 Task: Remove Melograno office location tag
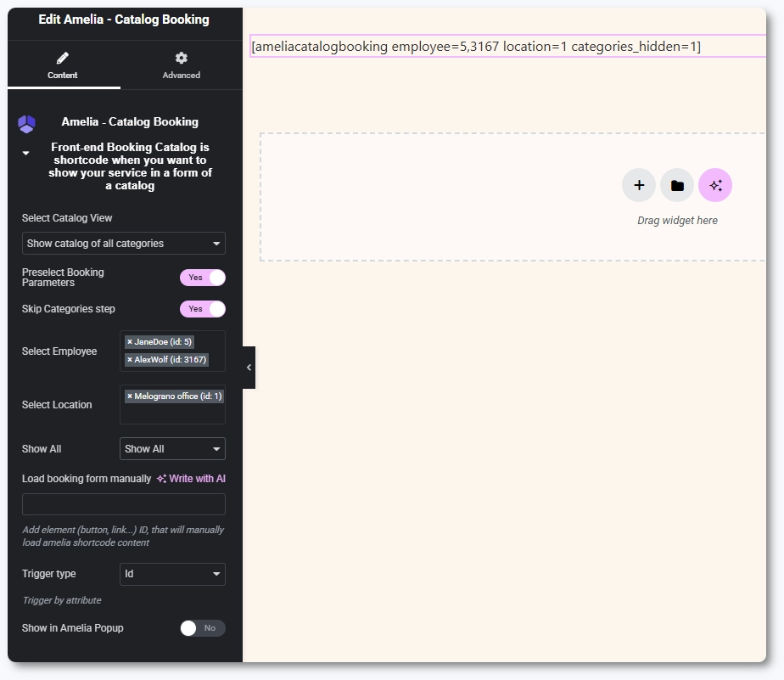coord(130,396)
